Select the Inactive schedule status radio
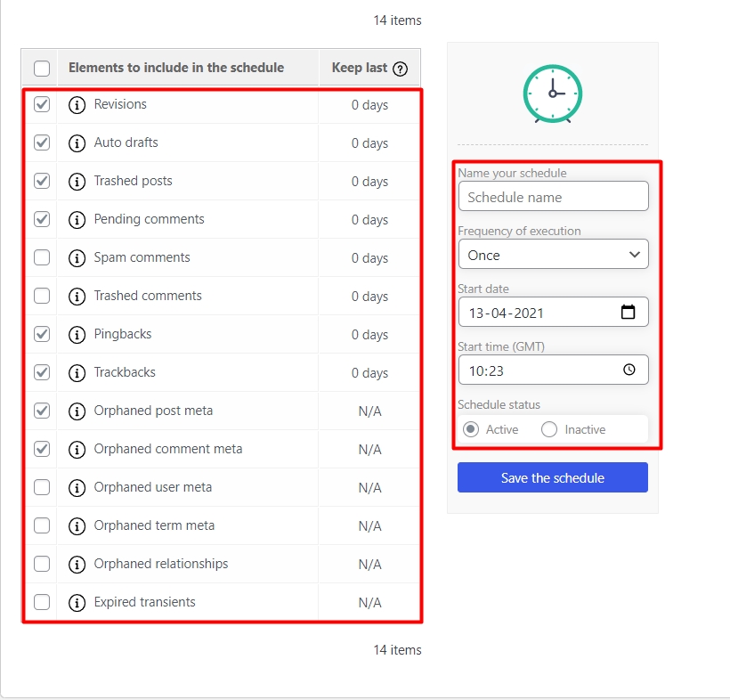730x700 pixels. 549,429
